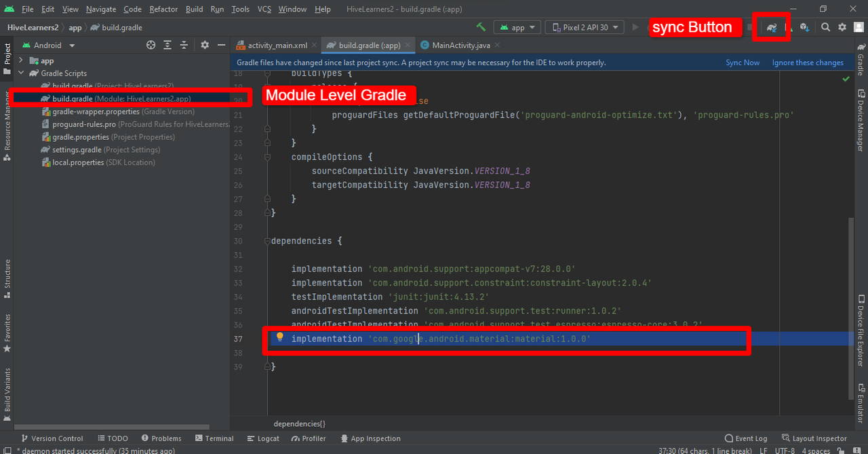Click the Sync Project with Gradle Files icon
Viewport: 868px width, 454px height.
click(771, 27)
